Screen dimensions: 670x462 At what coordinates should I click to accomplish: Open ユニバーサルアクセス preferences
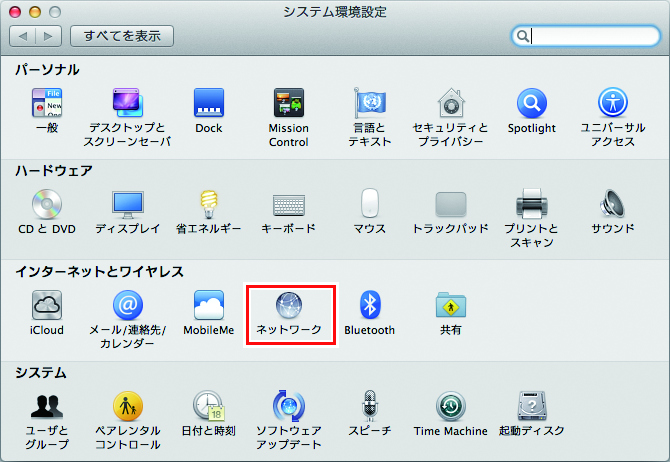pos(613,103)
